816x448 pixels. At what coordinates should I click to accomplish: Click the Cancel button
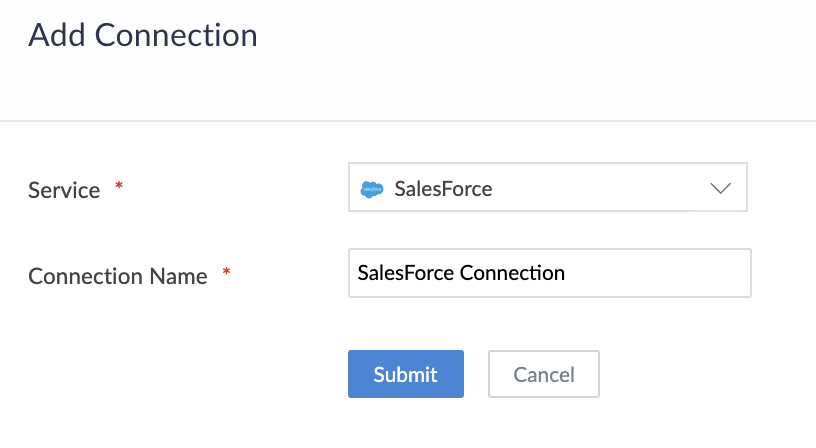[x=544, y=374]
